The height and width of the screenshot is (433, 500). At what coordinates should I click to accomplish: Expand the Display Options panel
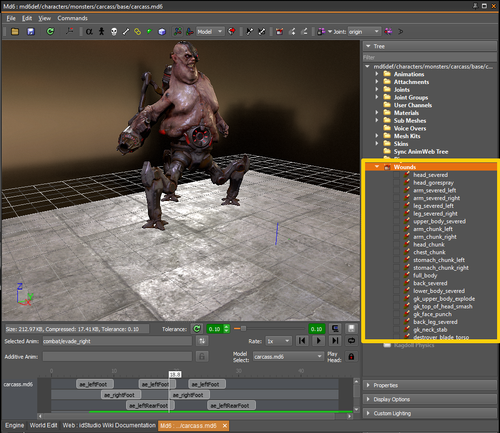click(430, 399)
